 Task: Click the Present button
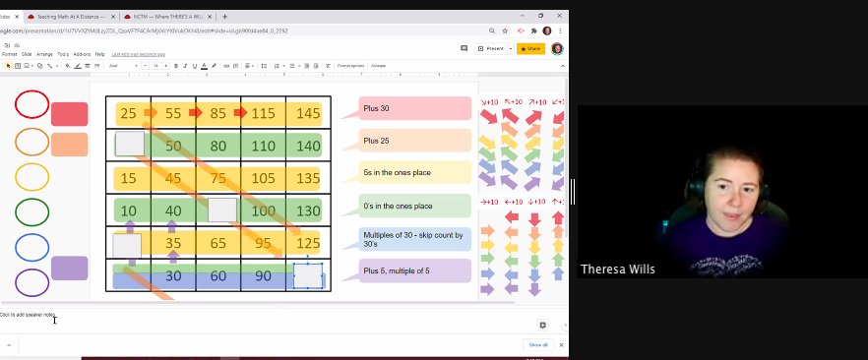(x=491, y=48)
